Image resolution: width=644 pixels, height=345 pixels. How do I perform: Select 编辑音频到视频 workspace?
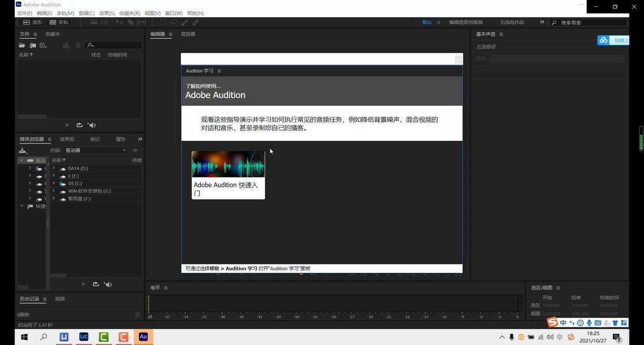466,22
